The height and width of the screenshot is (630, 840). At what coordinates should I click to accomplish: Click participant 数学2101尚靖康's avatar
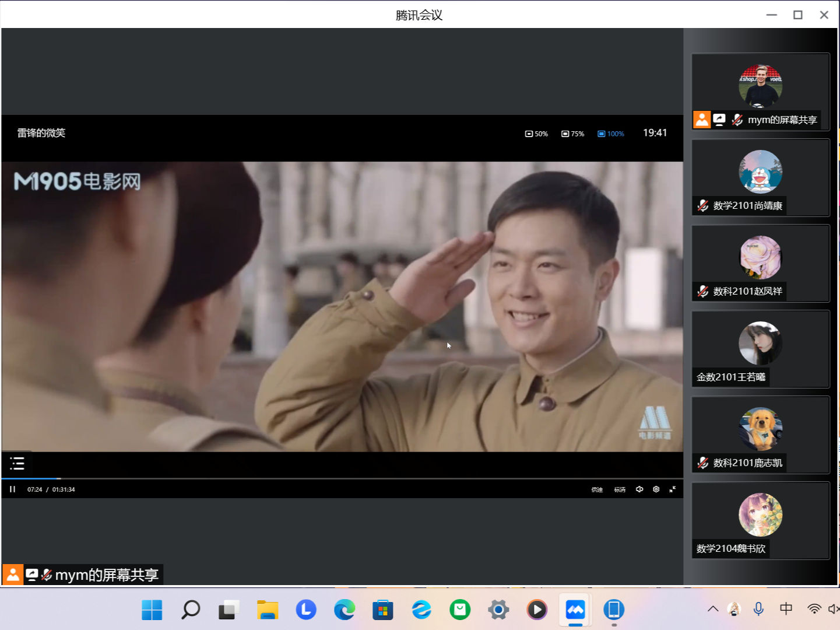(x=760, y=171)
